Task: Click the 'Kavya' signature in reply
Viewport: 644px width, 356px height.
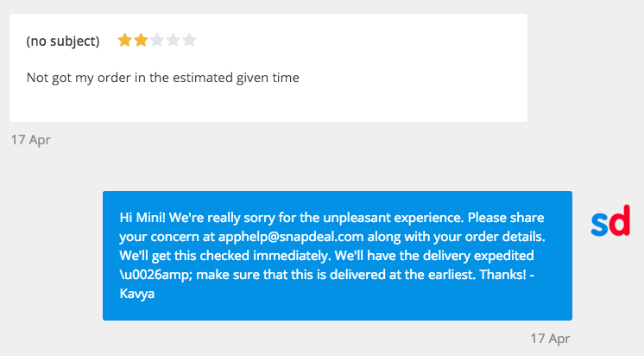Action: [136, 294]
